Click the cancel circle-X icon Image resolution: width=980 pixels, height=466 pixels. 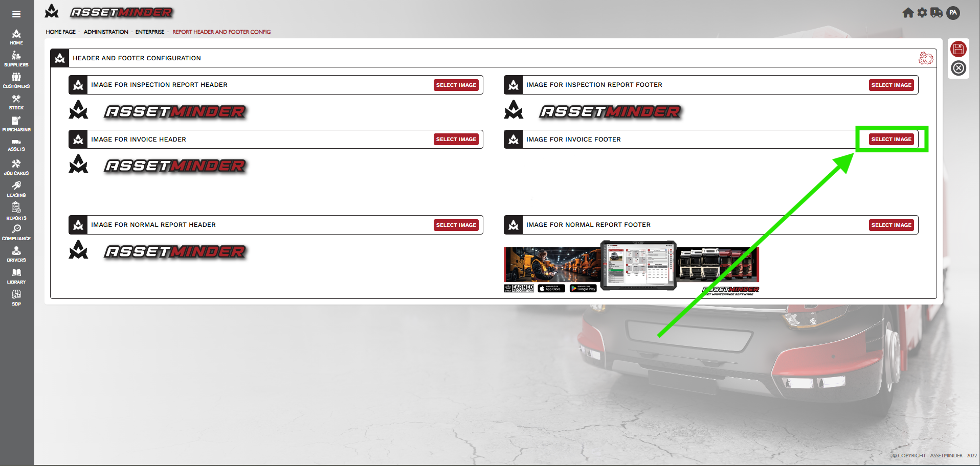tap(958, 68)
